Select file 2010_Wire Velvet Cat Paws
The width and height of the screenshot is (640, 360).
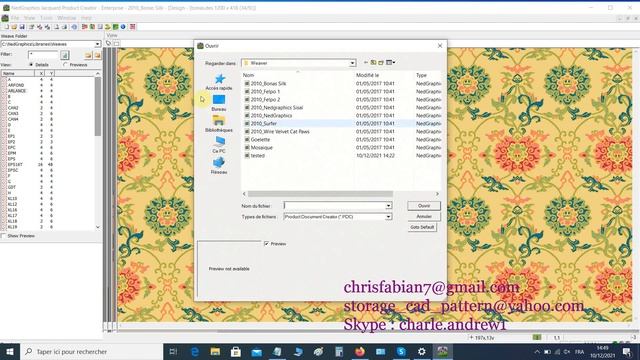(x=277, y=131)
